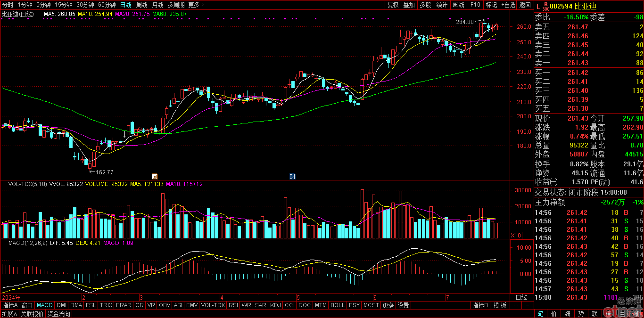Open the 资金流向 capital flow tab
This screenshot has width=644, height=318.
click(58, 314)
